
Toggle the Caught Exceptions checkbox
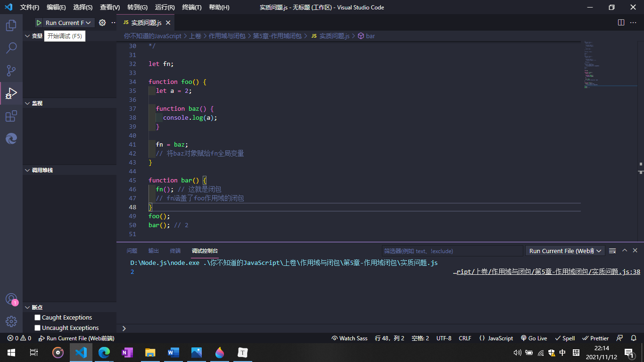pyautogui.click(x=37, y=317)
